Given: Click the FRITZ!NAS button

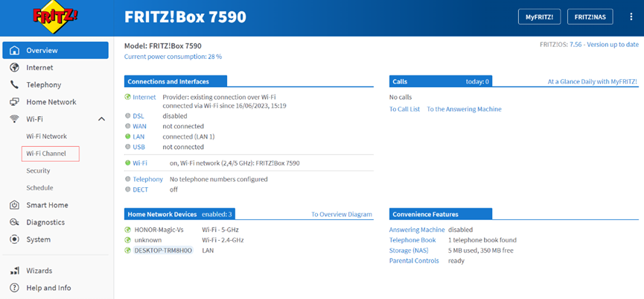Looking at the screenshot, I should pyautogui.click(x=590, y=17).
